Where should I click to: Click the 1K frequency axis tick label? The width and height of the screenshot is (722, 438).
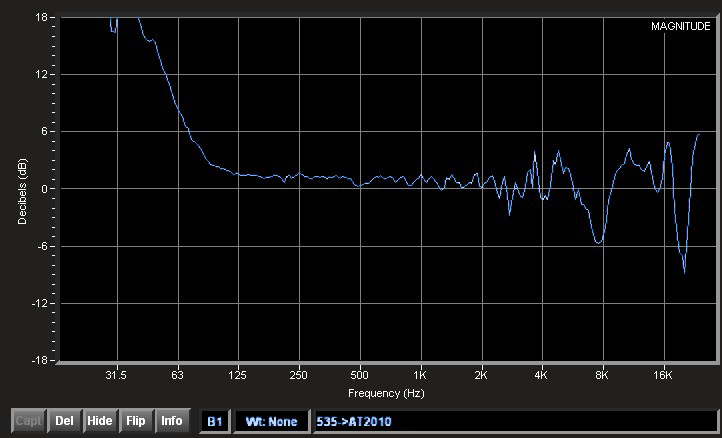420,375
